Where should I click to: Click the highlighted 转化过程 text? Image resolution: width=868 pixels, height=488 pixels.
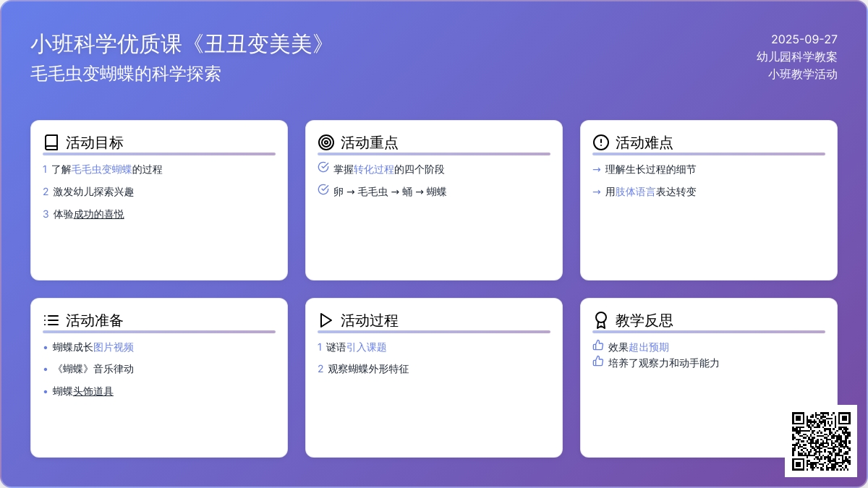[374, 170]
